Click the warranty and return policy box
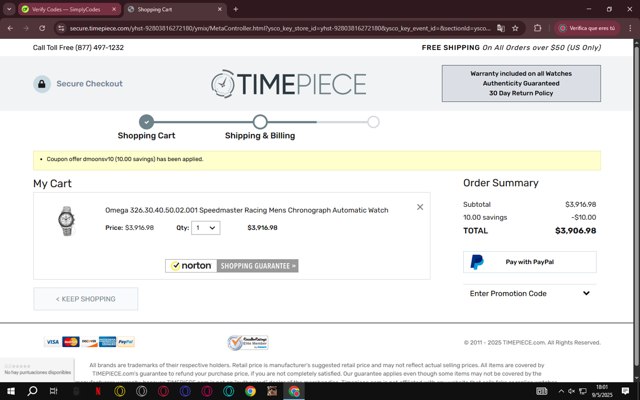 pos(521,83)
